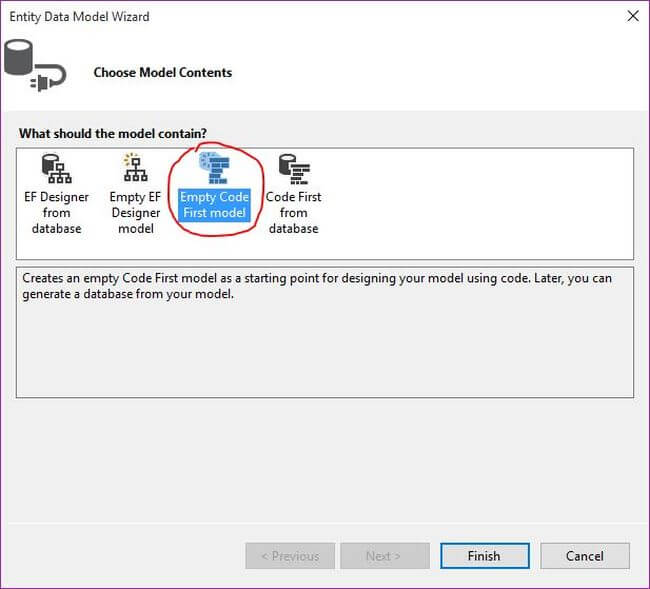Select the Empty EF Designer model icon
650x589 pixels.
pyautogui.click(x=135, y=169)
